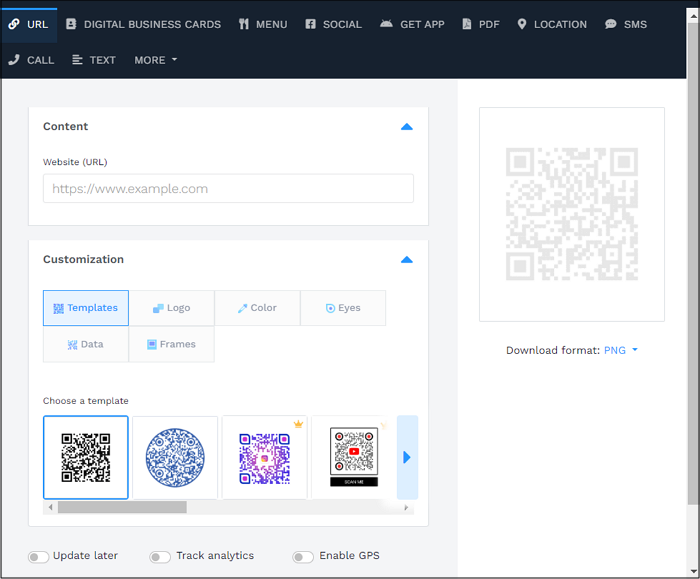Switch to the Logo customization tab
The image size is (700, 579).
pyautogui.click(x=171, y=308)
